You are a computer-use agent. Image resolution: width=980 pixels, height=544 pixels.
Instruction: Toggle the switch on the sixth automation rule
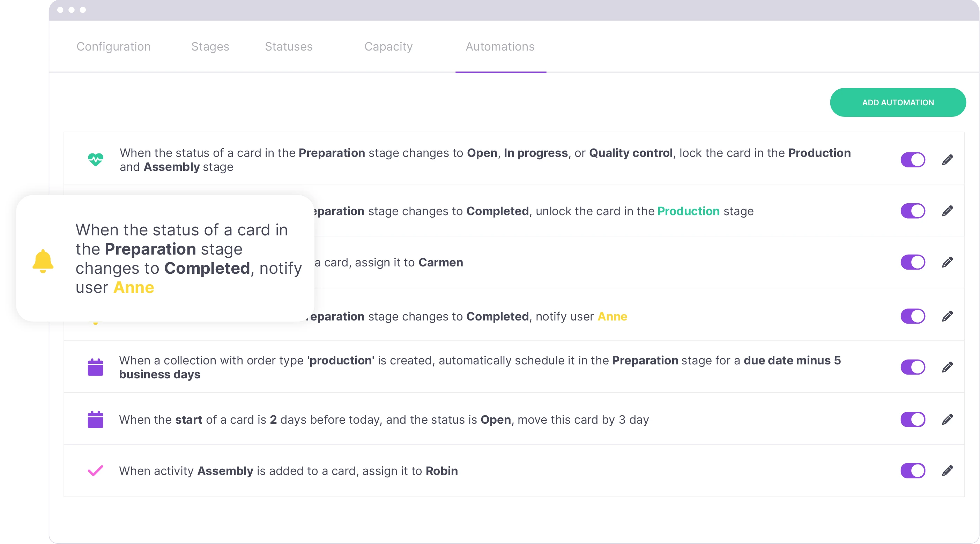(913, 420)
